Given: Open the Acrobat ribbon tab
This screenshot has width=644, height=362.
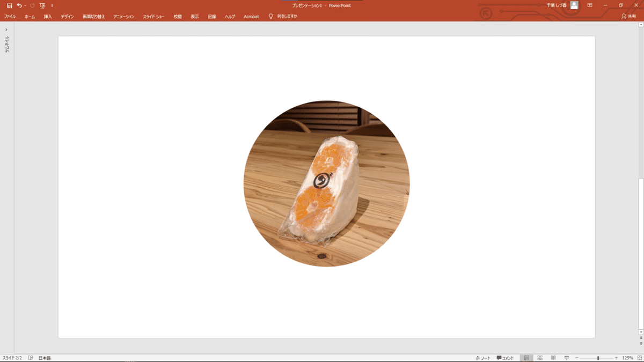Looking at the screenshot, I should (251, 17).
